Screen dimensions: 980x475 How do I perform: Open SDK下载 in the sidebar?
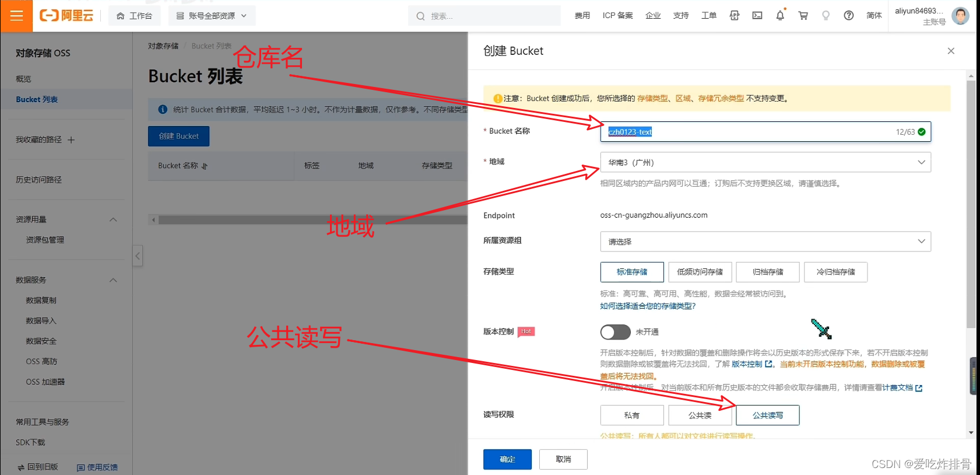30,442
